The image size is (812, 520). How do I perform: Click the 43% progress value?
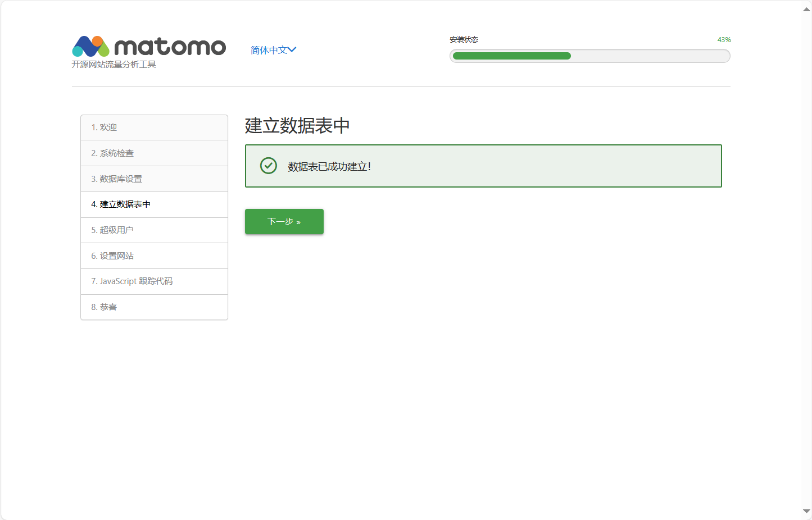point(724,40)
